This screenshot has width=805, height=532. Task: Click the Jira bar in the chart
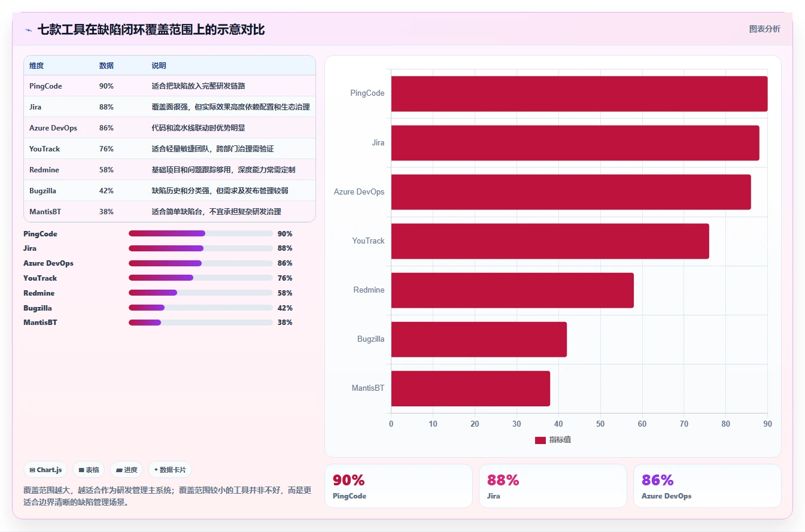(575, 143)
